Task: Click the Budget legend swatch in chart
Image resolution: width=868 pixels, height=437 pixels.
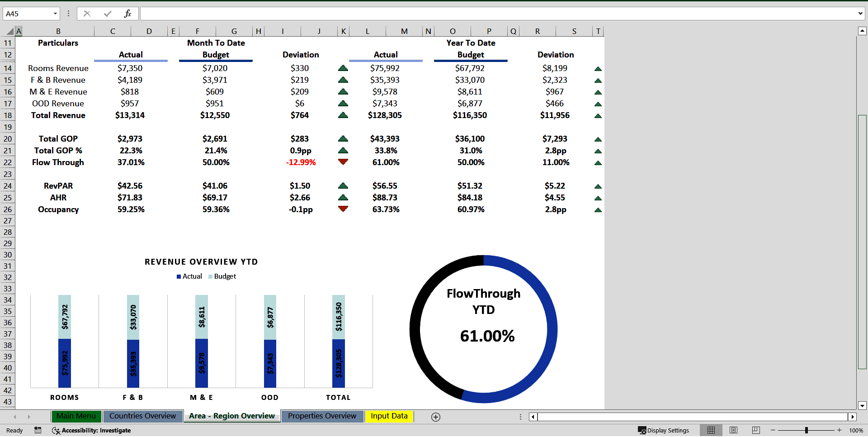Action: pyautogui.click(x=210, y=276)
